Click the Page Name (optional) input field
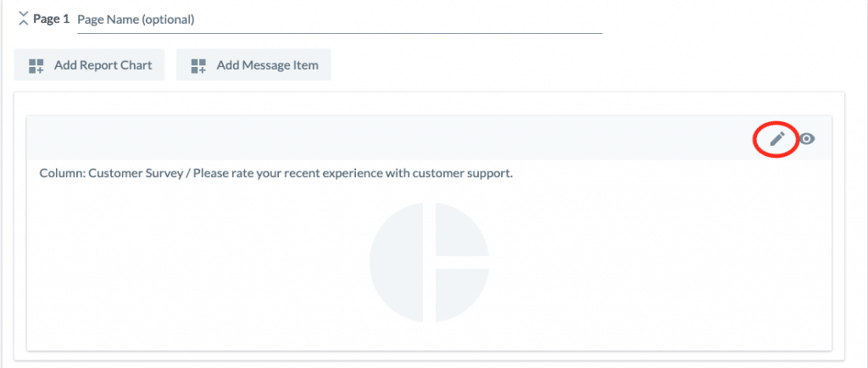Image resolution: width=868 pixels, height=368 pixels. [339, 20]
